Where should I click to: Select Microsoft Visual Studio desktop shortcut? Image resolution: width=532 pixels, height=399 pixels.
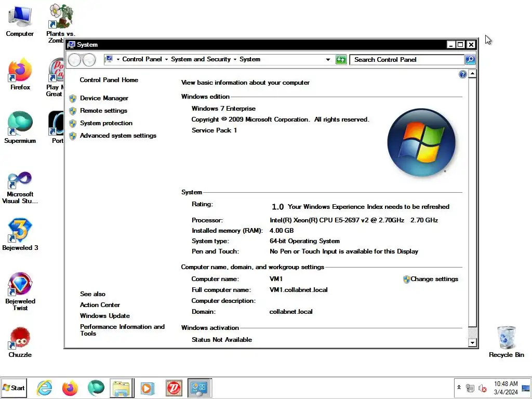click(x=20, y=188)
